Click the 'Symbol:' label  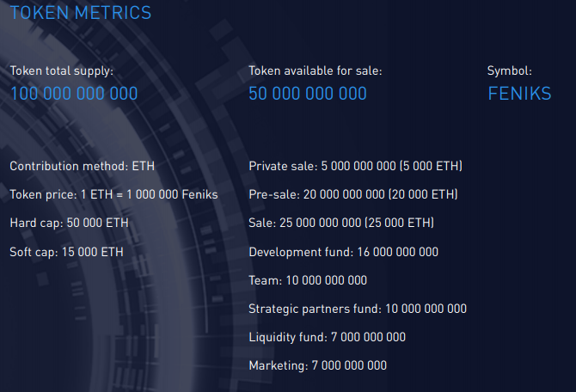[510, 71]
